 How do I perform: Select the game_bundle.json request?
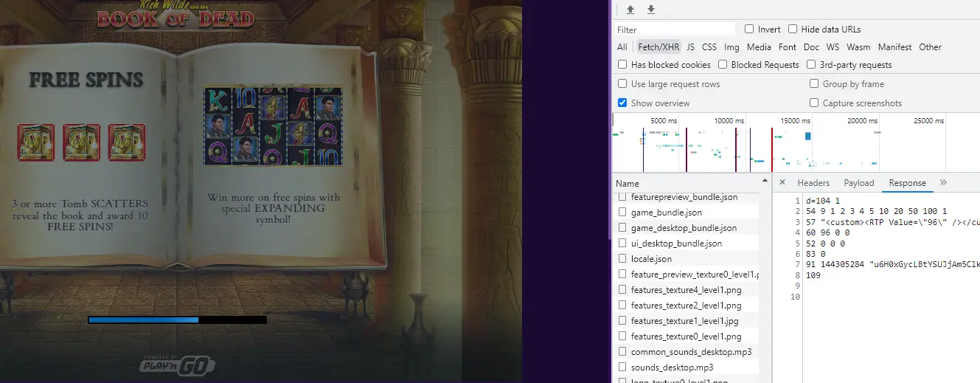point(687,213)
